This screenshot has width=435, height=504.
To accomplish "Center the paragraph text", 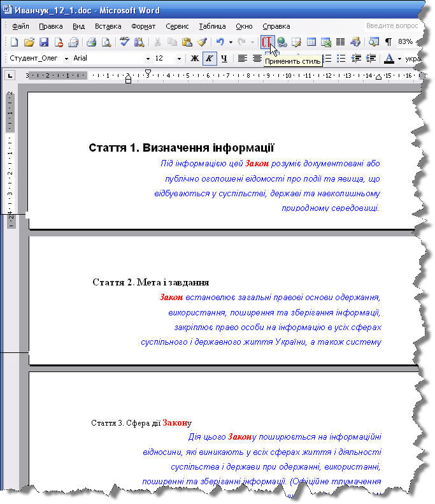I will click(257, 59).
